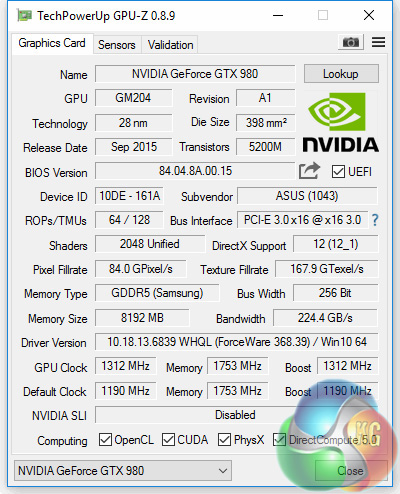Select the Graphics Card tab
Image resolution: width=400 pixels, height=494 pixels.
(52, 43)
